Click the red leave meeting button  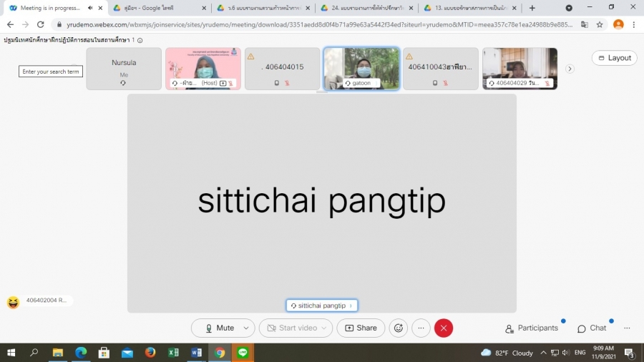[x=444, y=328]
